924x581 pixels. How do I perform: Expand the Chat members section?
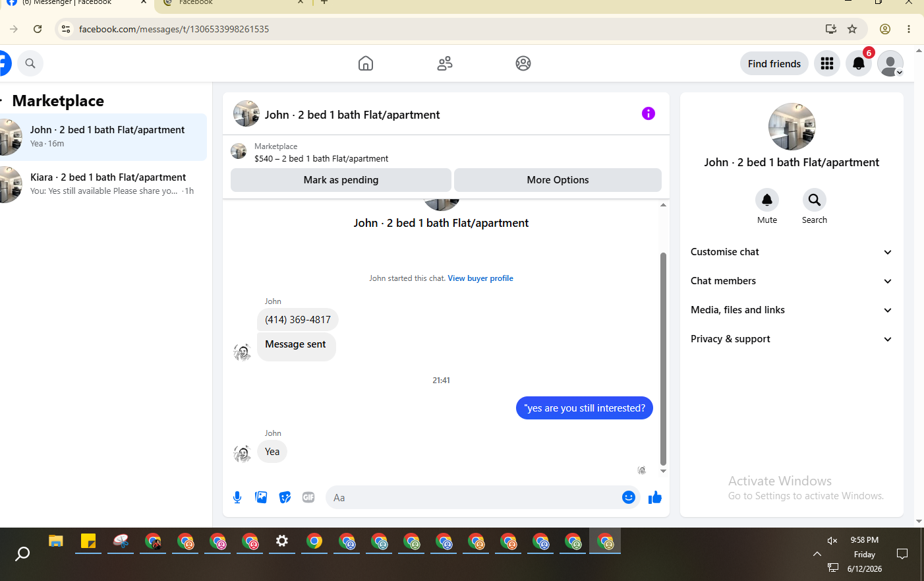tap(792, 281)
